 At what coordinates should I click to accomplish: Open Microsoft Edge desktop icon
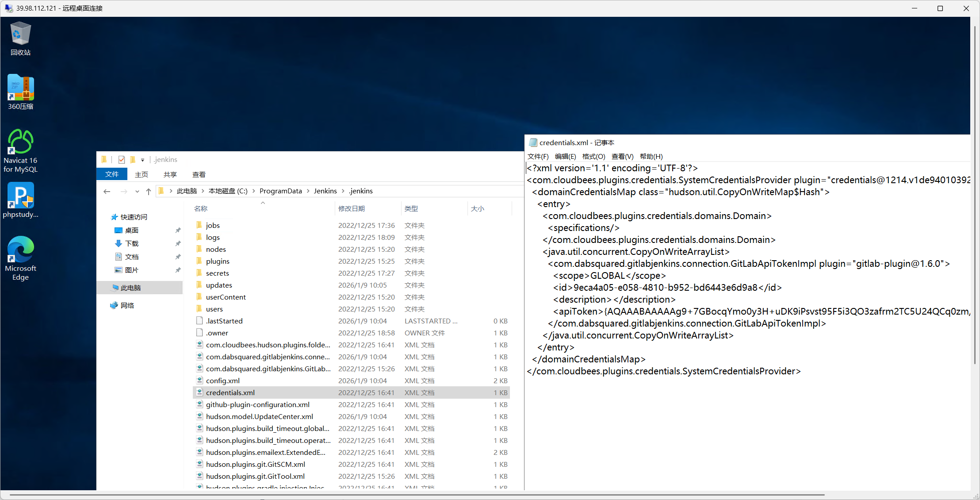tap(20, 258)
